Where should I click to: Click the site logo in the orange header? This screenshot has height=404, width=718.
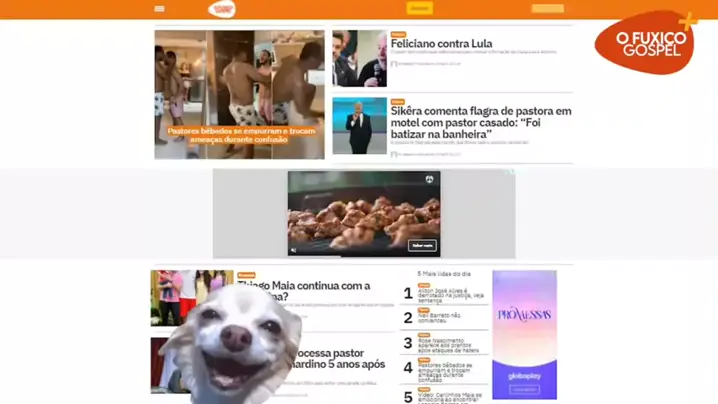(222, 9)
